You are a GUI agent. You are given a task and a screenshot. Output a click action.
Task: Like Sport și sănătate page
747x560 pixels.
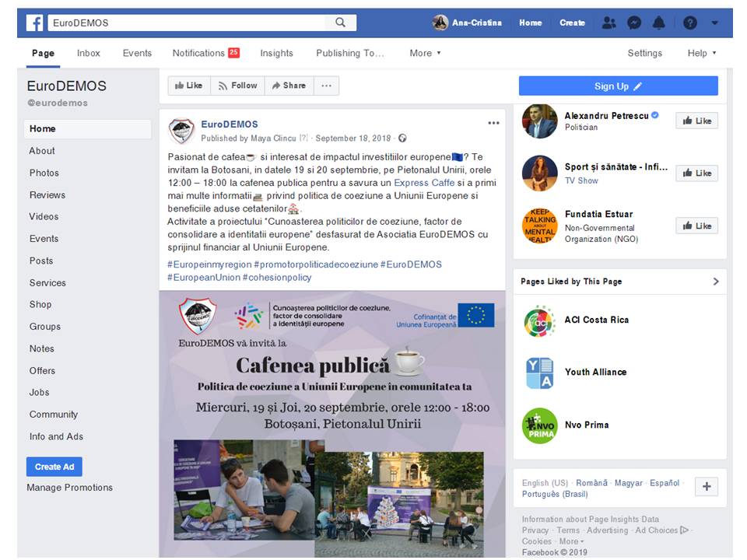697,173
